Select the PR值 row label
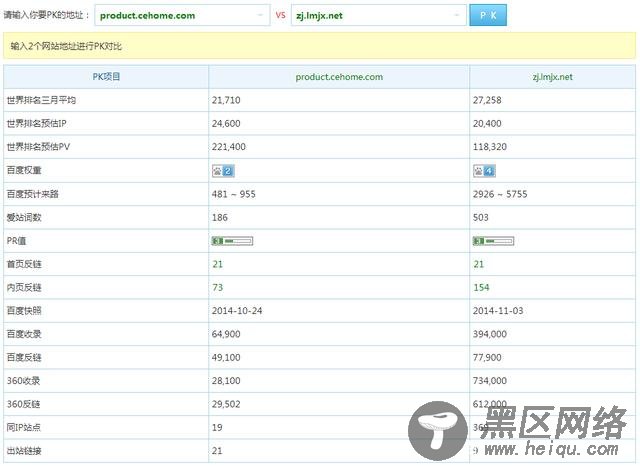 (x=16, y=241)
